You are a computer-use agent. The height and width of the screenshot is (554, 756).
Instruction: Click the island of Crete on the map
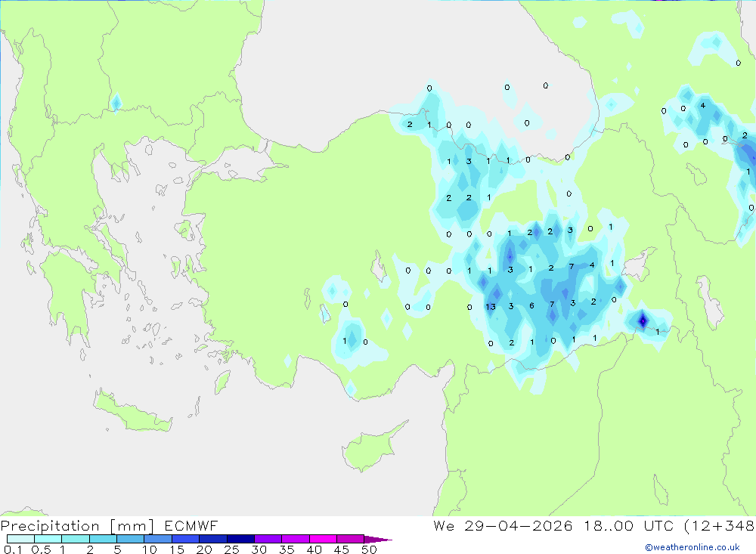[x=132, y=411]
